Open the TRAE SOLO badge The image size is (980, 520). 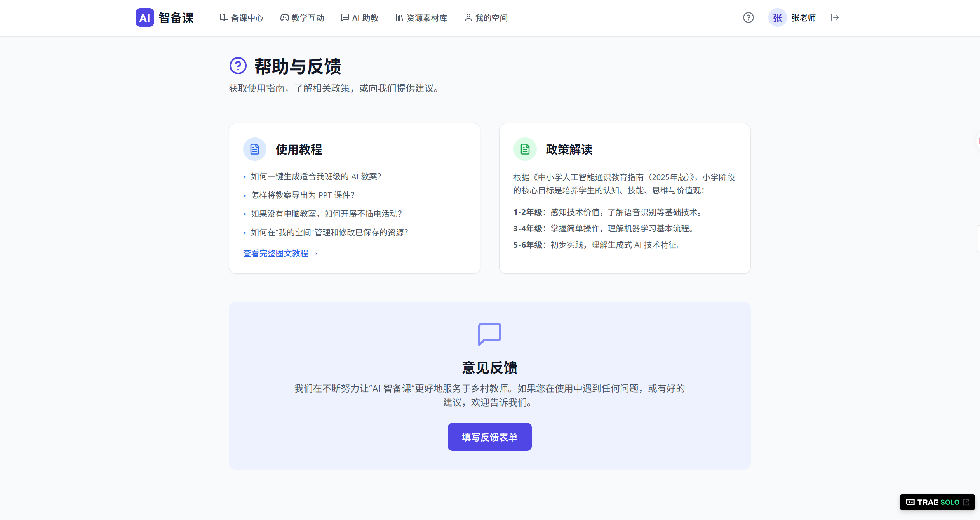pos(937,502)
